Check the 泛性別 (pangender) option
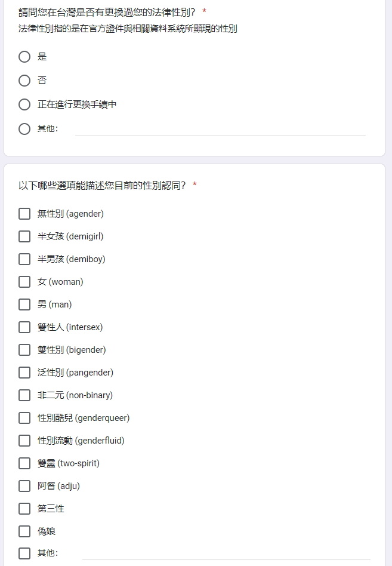Screen dimensions: 392x566 click(24, 373)
